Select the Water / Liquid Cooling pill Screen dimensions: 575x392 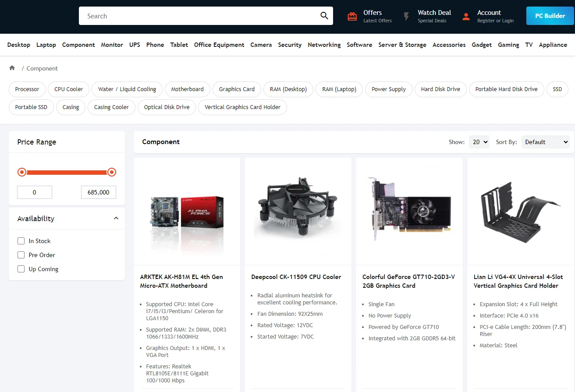[x=127, y=89]
